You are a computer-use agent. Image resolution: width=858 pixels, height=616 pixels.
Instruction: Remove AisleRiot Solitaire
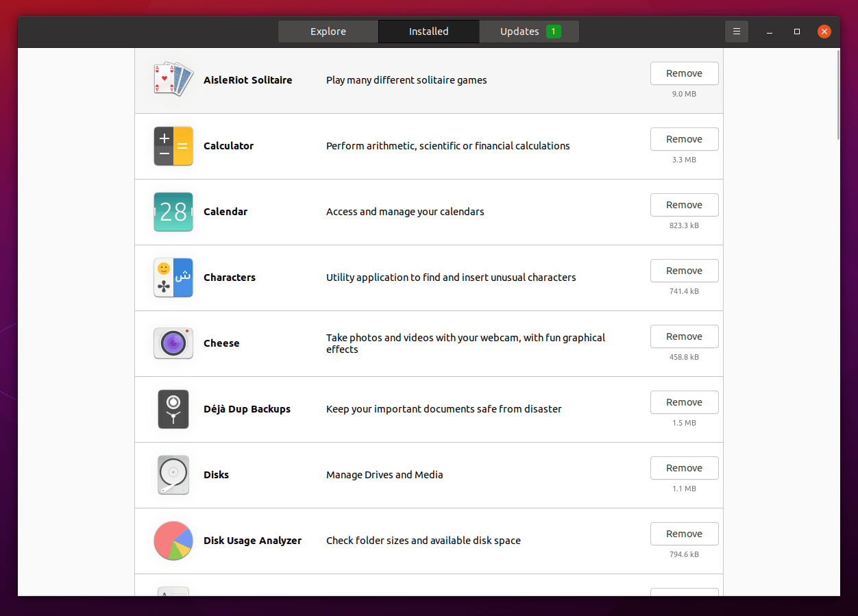point(685,73)
